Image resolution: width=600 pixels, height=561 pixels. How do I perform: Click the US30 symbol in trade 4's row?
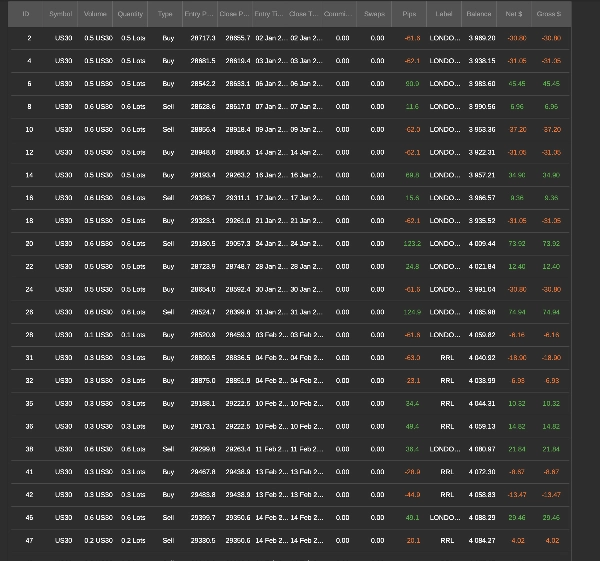[64, 61]
